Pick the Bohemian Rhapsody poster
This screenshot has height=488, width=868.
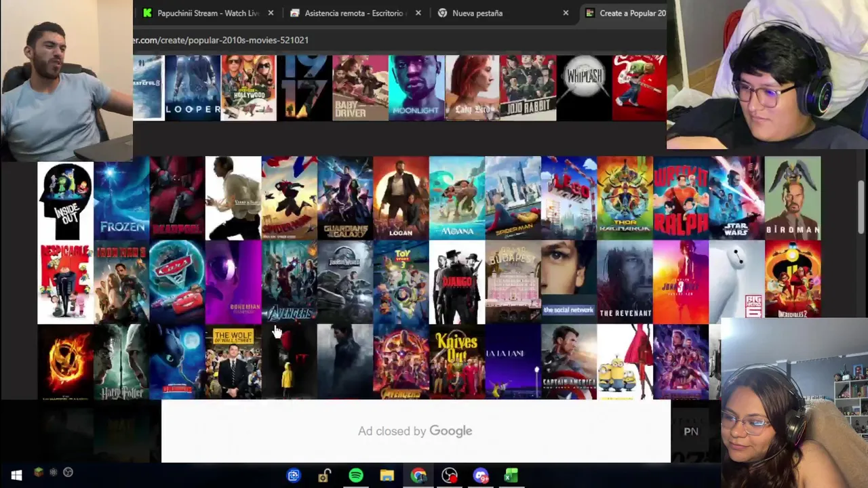233,282
